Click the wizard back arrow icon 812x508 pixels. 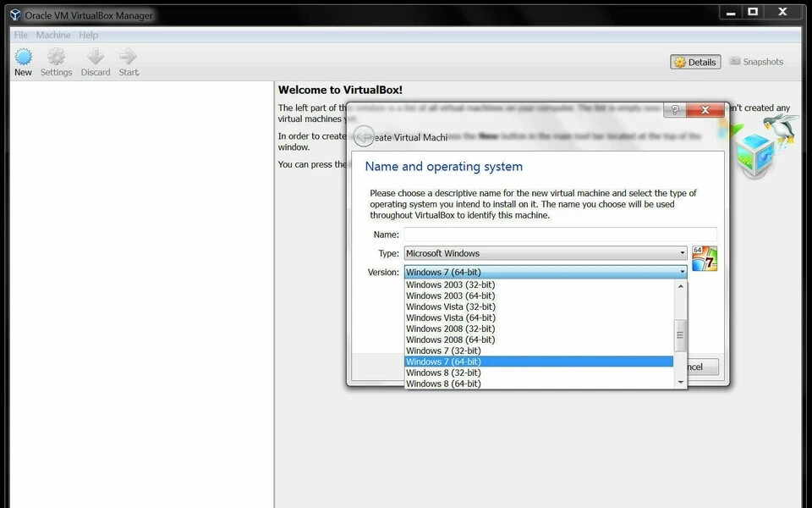tap(364, 136)
